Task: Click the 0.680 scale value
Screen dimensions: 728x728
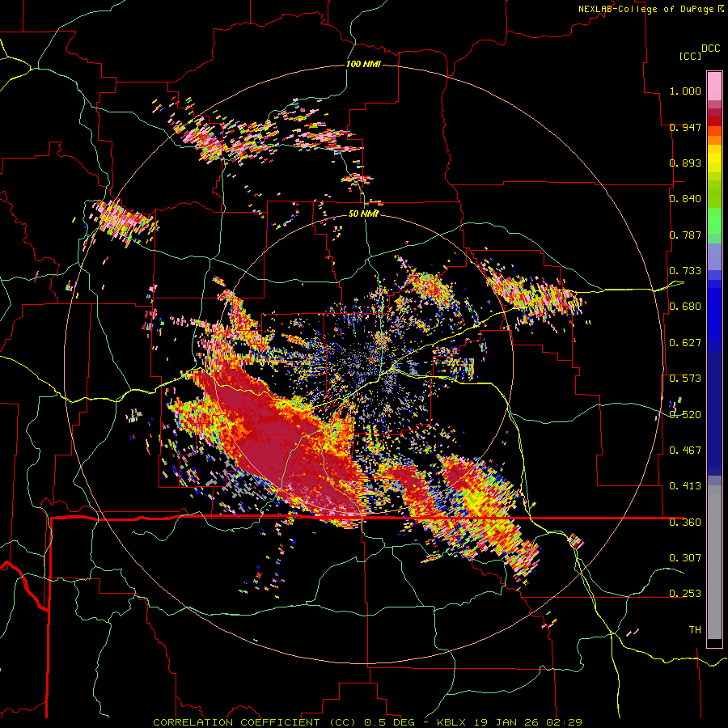Action: pyautogui.click(x=685, y=307)
